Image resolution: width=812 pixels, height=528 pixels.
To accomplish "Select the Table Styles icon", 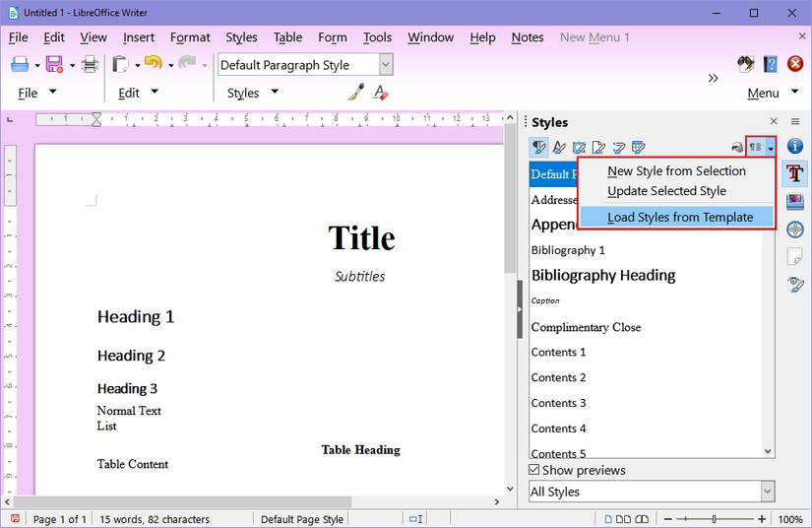I will 639,148.
